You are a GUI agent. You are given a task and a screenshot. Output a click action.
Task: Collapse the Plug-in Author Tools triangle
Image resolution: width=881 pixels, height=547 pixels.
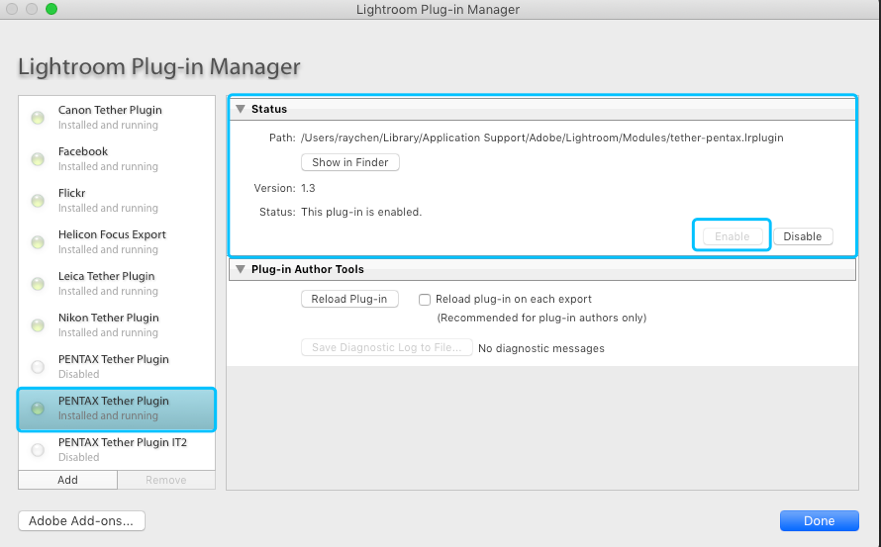(x=240, y=269)
